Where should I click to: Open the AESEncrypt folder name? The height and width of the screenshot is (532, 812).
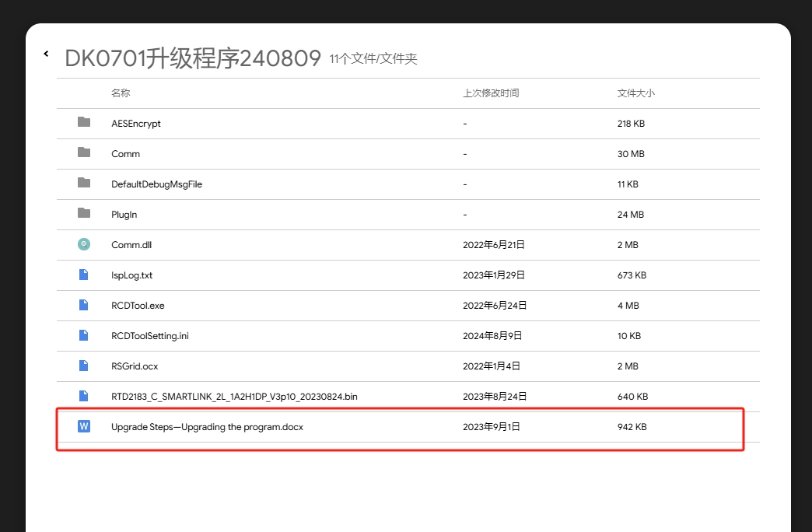[136, 124]
